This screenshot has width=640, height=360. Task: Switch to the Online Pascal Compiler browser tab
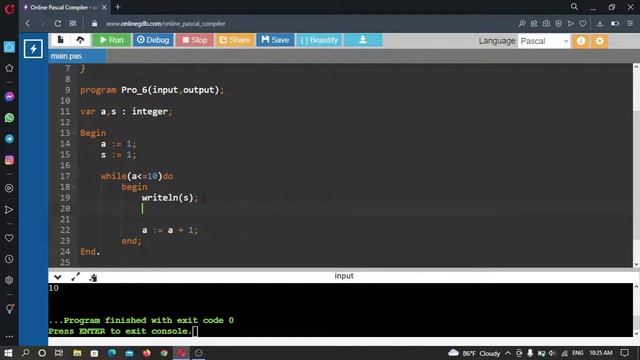[63, 7]
